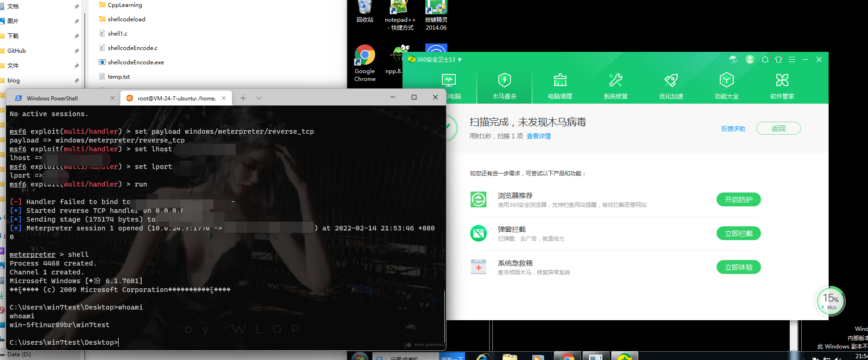This screenshot has height=360, width=868.
Task: Open the 电脑清理 cleanup section
Action: coord(560,86)
